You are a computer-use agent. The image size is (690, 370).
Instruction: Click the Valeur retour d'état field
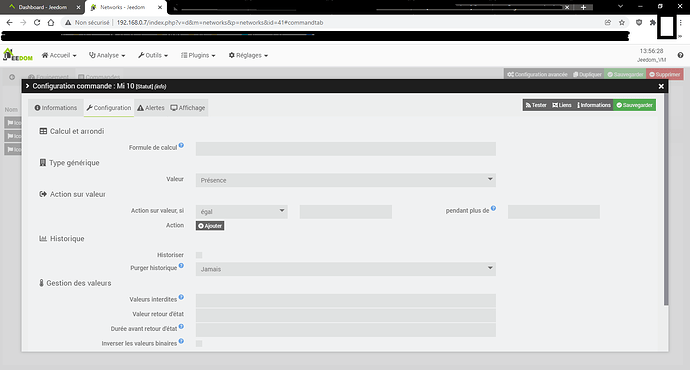click(x=346, y=315)
